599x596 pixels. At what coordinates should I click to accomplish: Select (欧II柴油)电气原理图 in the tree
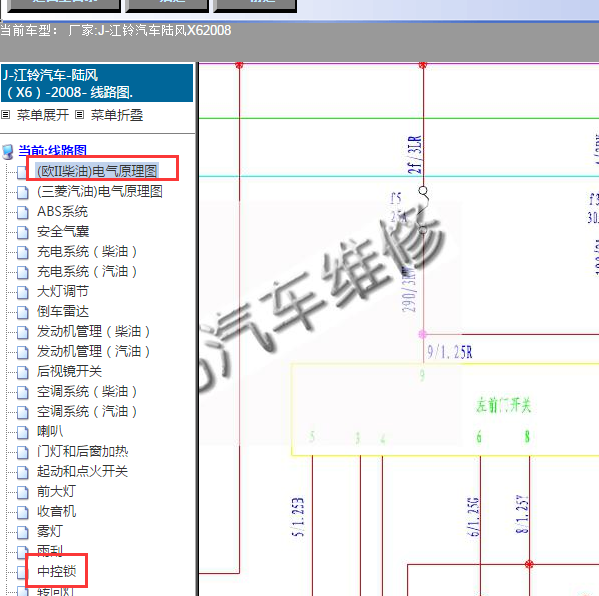(x=97, y=171)
